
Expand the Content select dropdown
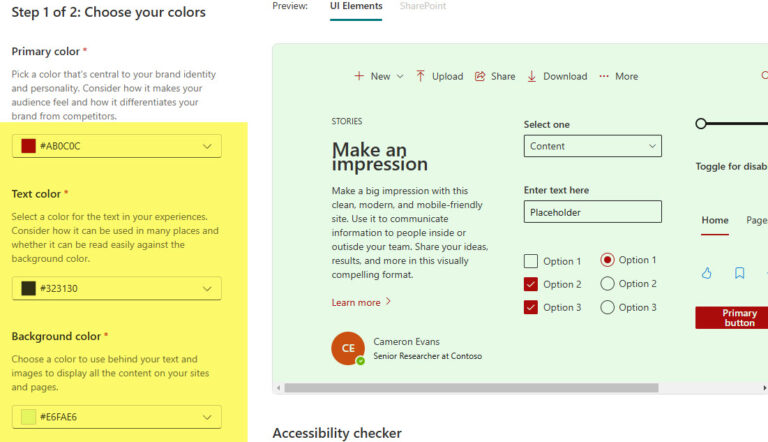(593, 146)
